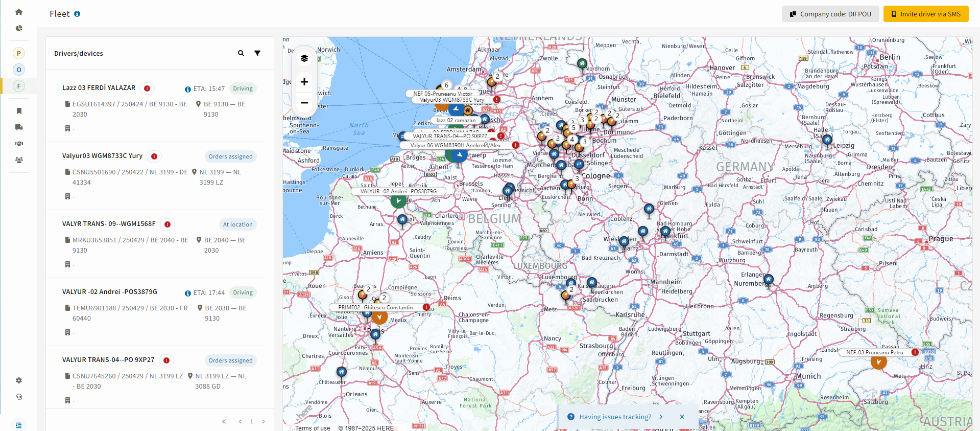Click alert icon next to Lazz 03 FERDİ YALAZAR
This screenshot has height=431, width=980.
pos(147,88)
